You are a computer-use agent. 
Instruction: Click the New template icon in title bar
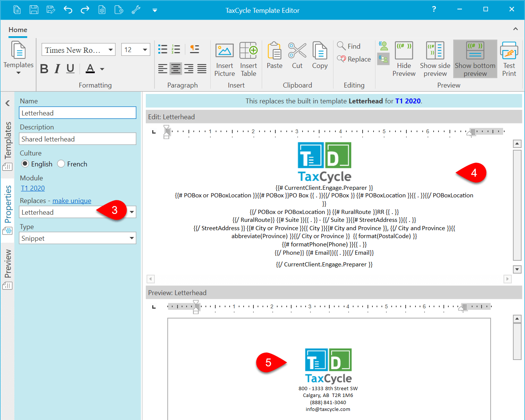pos(17,10)
